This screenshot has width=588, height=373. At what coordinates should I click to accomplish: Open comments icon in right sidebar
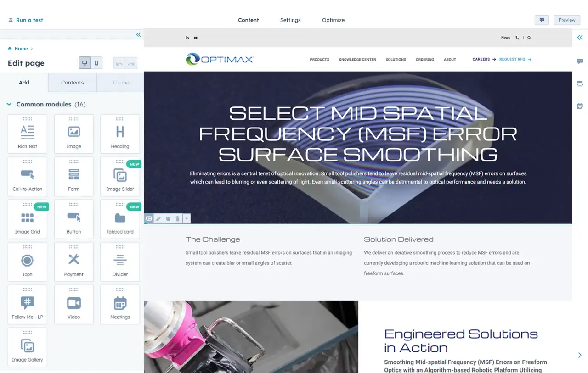(x=580, y=61)
